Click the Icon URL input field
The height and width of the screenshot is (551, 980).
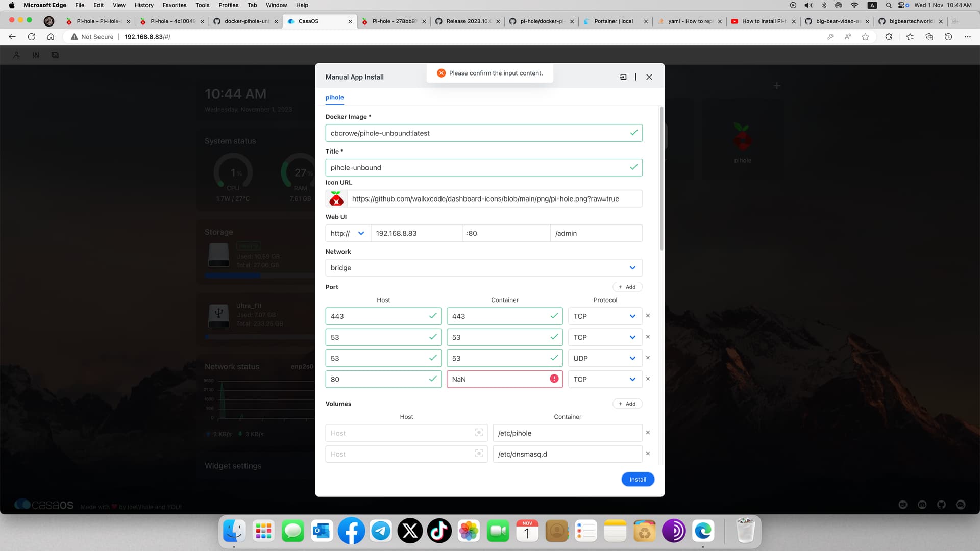[495, 199]
